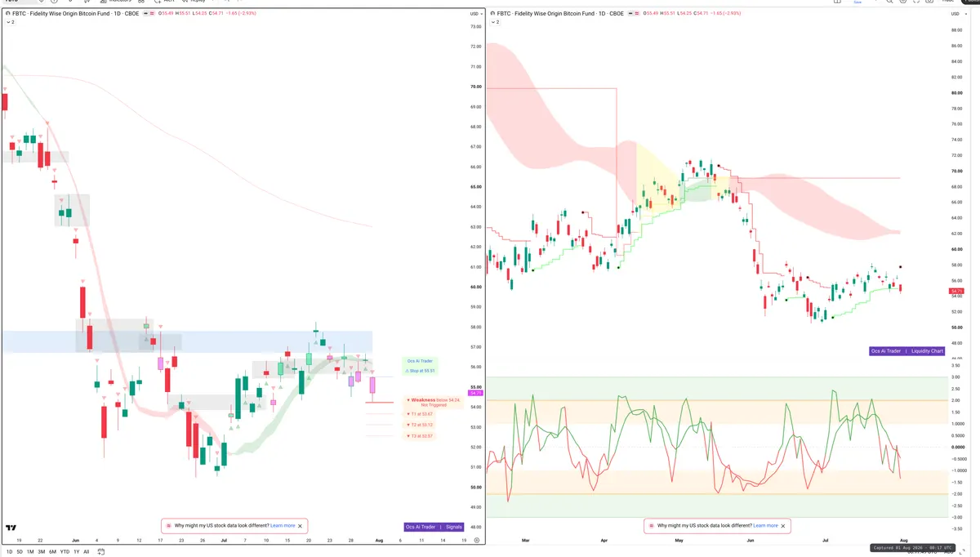Expand the left chart indicators legend showing 2
980x557 pixels.
point(11,22)
